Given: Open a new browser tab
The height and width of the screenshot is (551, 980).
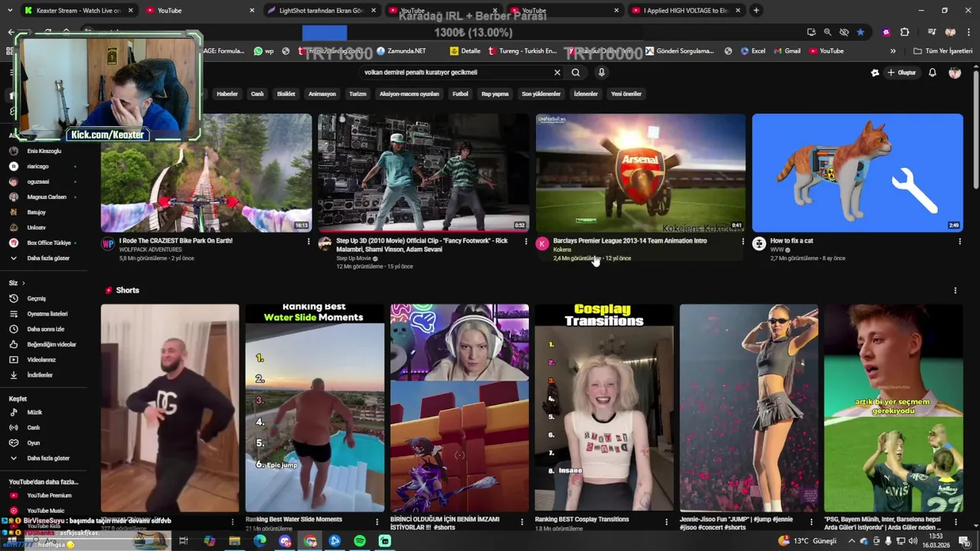Looking at the screenshot, I should (x=756, y=11).
